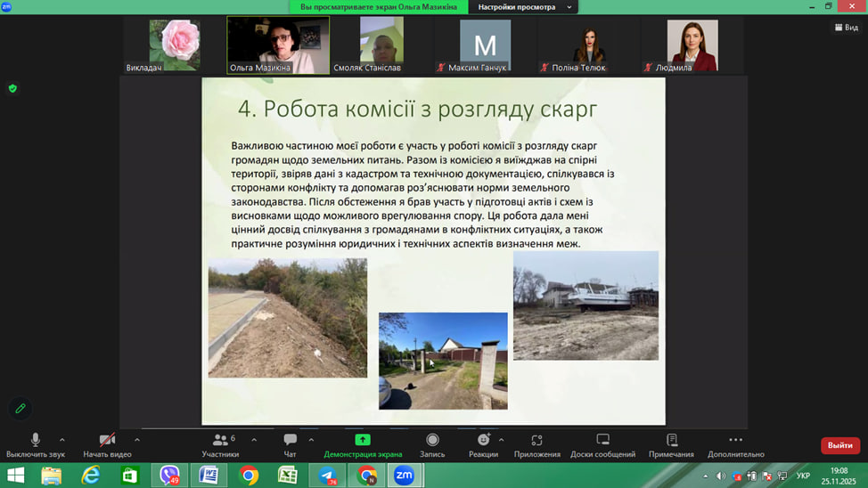Open the Вид view layout menu
The image size is (868, 488).
[x=846, y=28]
